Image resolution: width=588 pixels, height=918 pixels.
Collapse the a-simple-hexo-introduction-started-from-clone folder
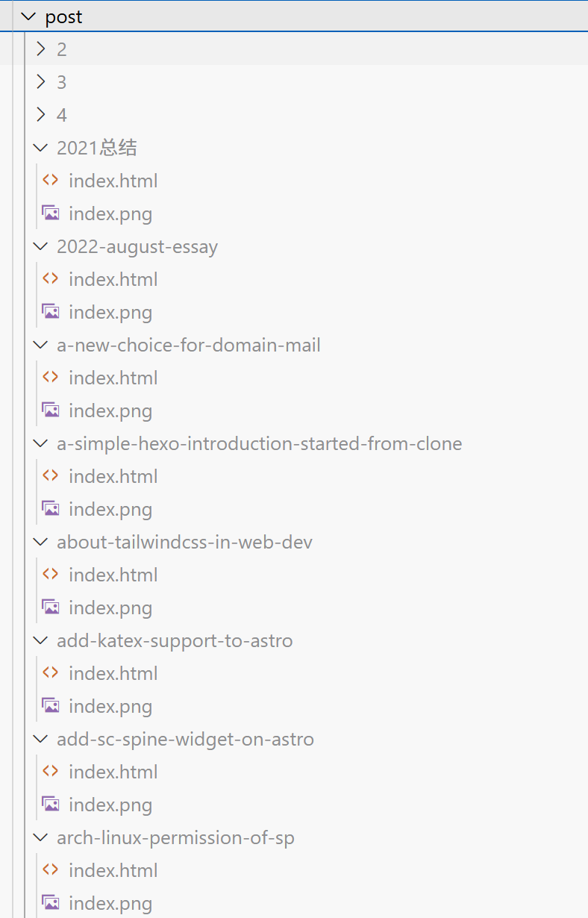tap(41, 443)
